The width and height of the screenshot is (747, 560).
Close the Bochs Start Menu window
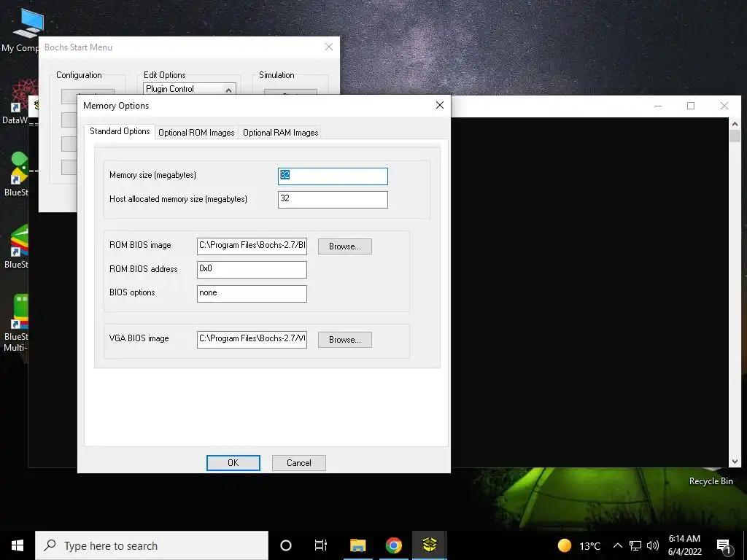(329, 47)
